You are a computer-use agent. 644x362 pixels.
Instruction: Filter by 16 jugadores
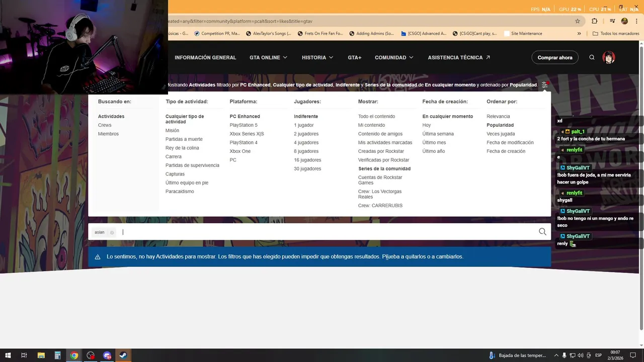coord(307,160)
